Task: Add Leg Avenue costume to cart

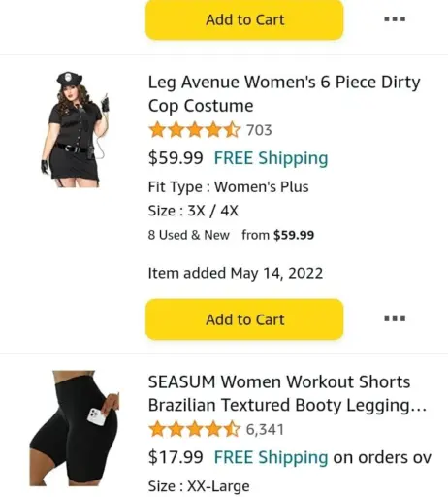Action: [x=244, y=319]
